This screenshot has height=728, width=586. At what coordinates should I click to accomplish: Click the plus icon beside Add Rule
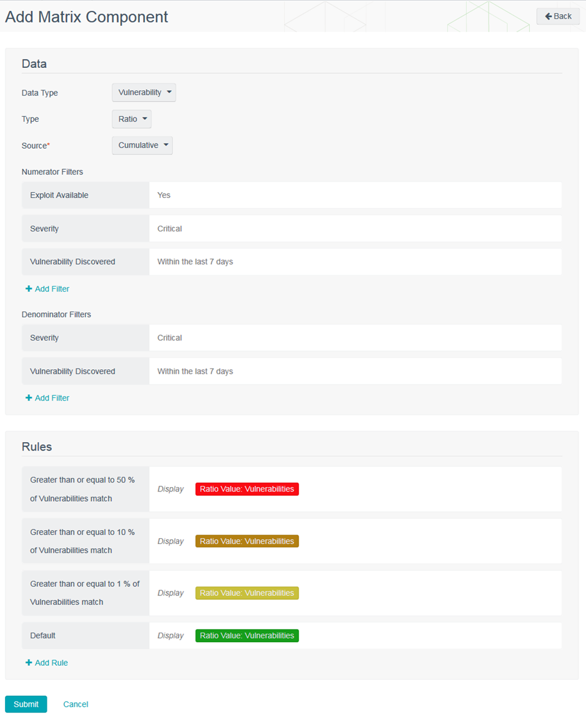29,663
